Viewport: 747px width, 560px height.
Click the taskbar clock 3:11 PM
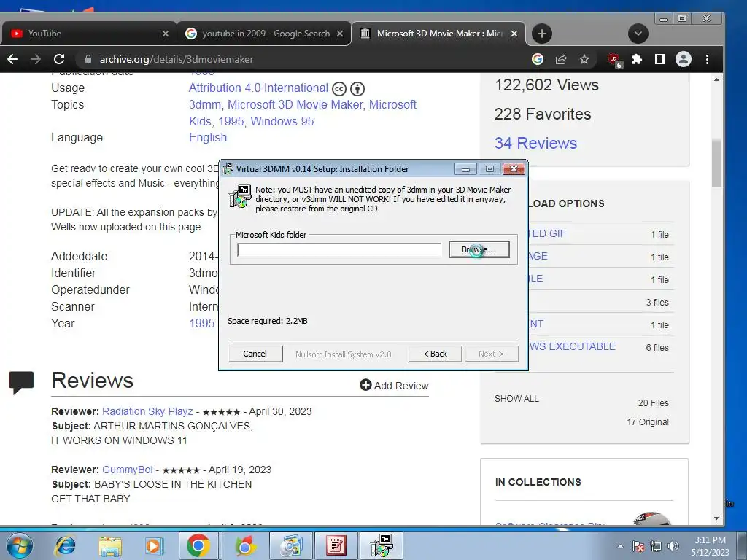click(711, 540)
